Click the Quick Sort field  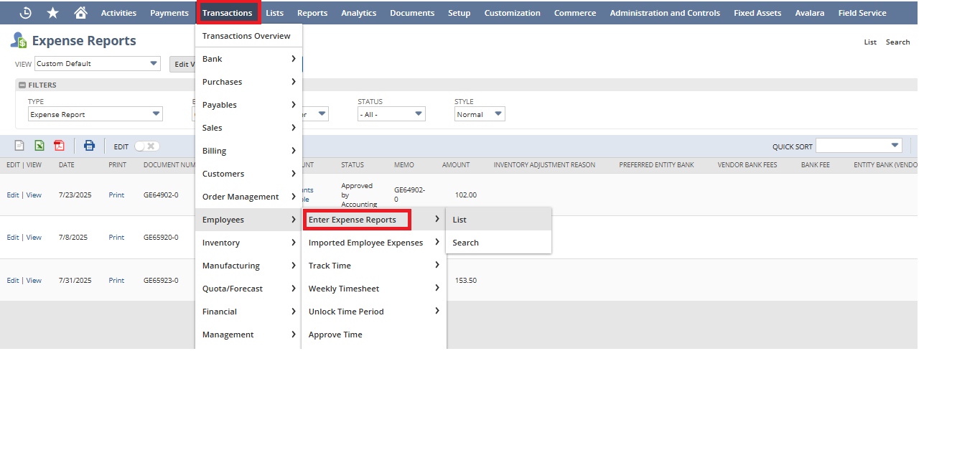[x=859, y=146]
